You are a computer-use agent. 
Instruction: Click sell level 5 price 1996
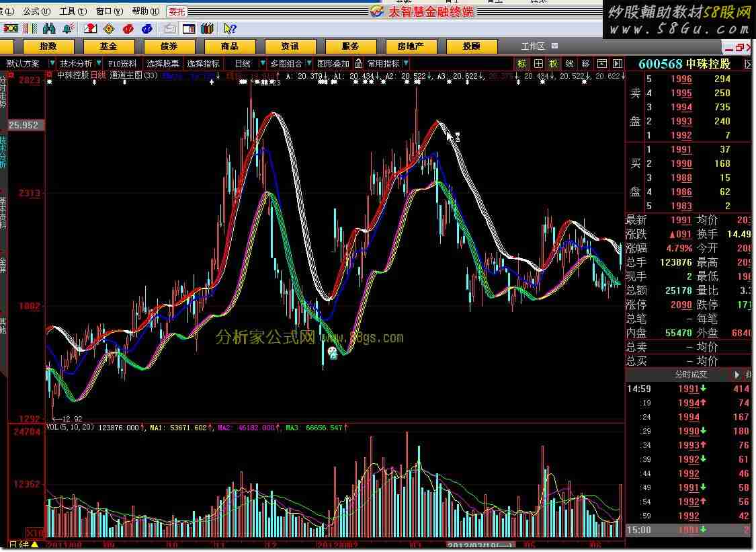tap(681, 79)
